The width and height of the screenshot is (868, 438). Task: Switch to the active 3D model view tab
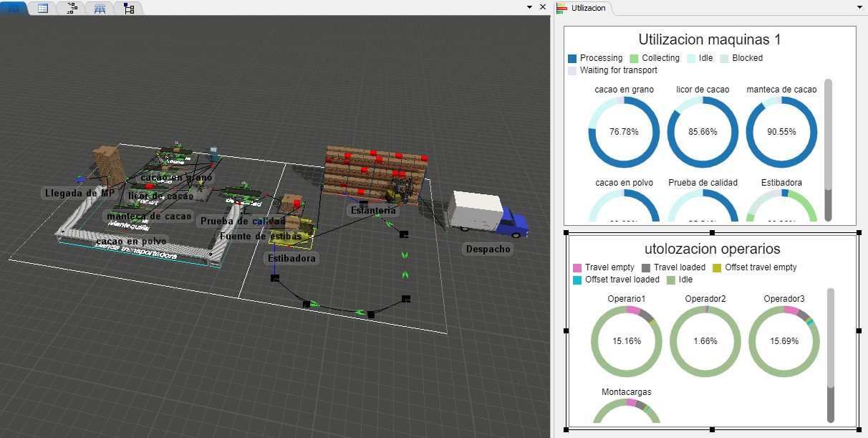pyautogui.click(x=14, y=8)
